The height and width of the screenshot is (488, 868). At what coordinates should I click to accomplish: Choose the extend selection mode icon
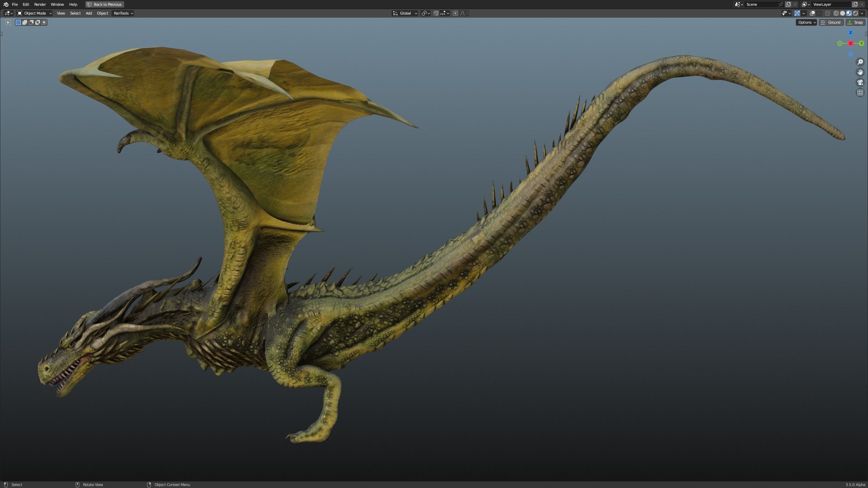click(25, 22)
